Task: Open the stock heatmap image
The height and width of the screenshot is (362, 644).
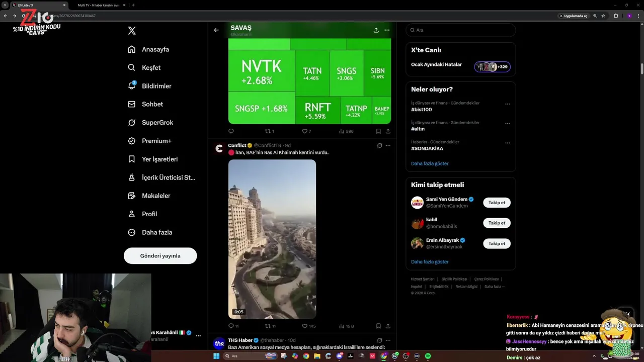Action: (309, 81)
